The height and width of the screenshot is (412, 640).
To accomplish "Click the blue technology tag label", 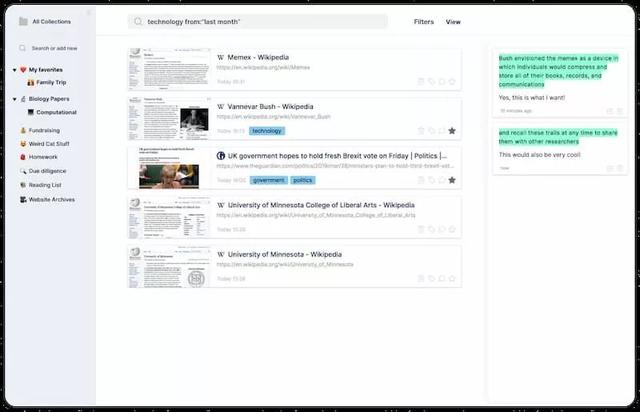I will tap(267, 131).
